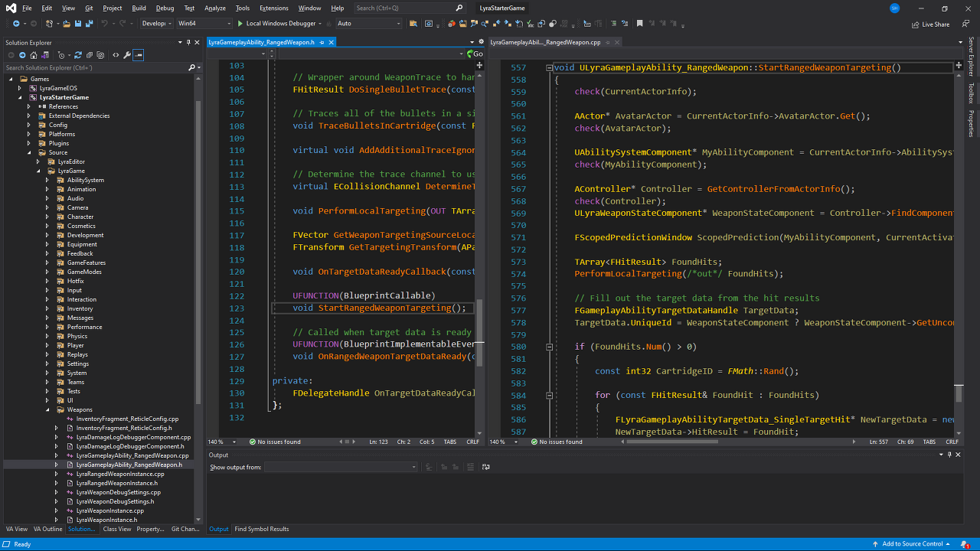Switch to the Class View tab
The image size is (980, 551).
pyautogui.click(x=116, y=529)
